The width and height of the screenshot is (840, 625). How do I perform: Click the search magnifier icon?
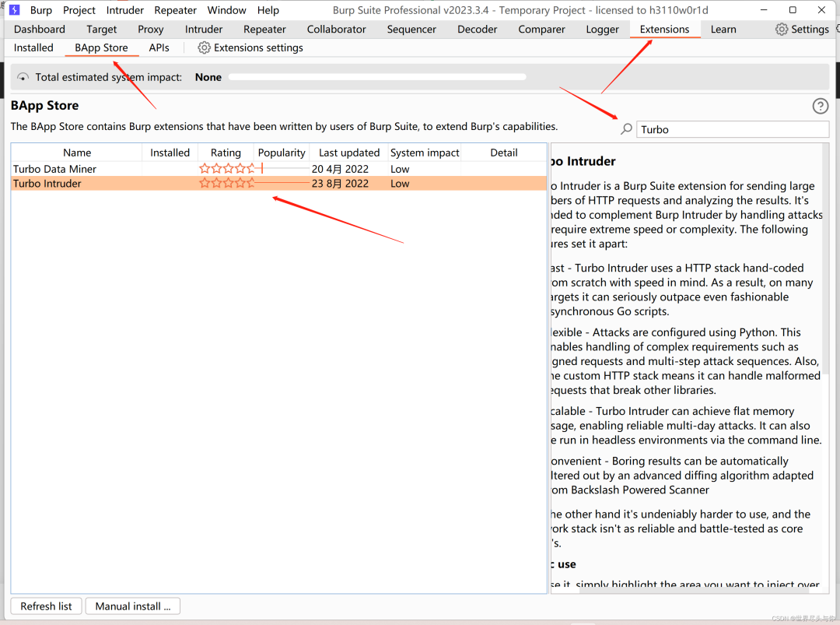coord(626,129)
